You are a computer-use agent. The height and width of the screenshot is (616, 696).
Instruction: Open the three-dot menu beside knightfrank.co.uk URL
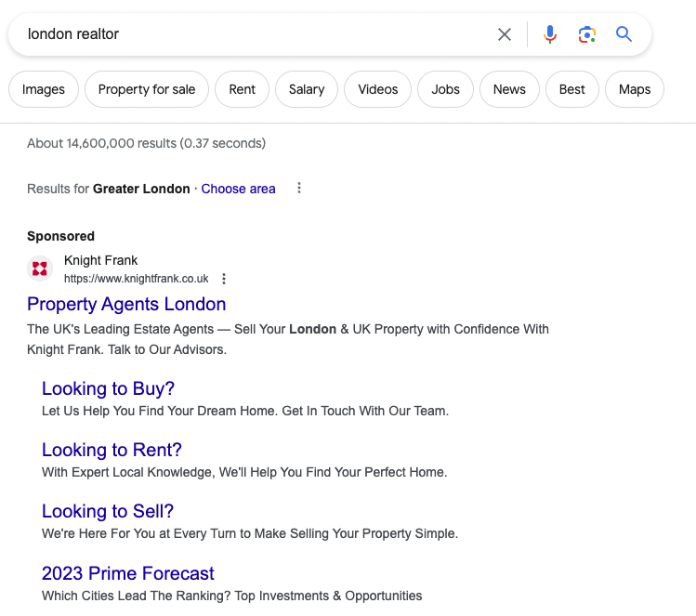tap(224, 279)
